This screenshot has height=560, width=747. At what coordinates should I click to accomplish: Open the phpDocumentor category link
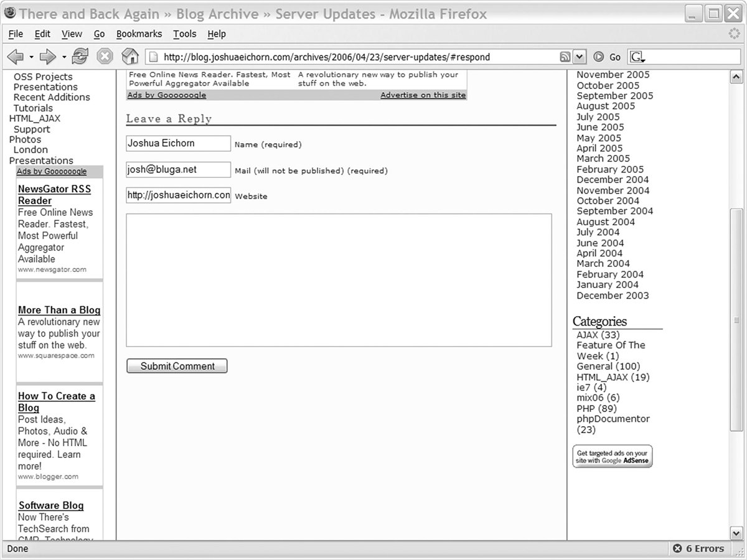coord(613,424)
